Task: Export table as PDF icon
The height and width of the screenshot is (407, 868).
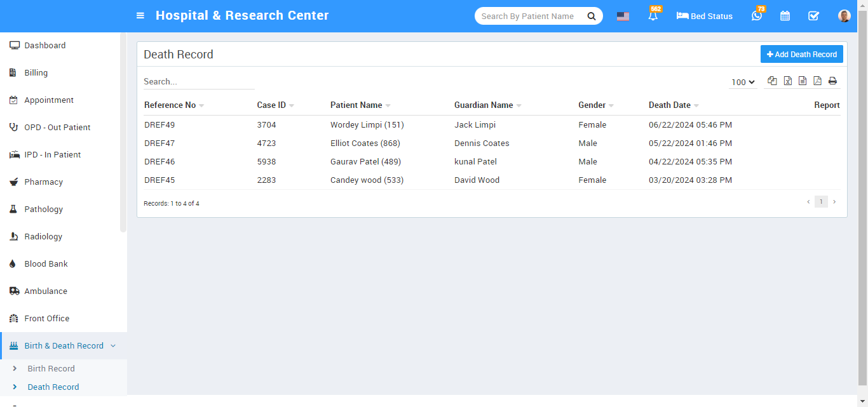Action: [817, 81]
